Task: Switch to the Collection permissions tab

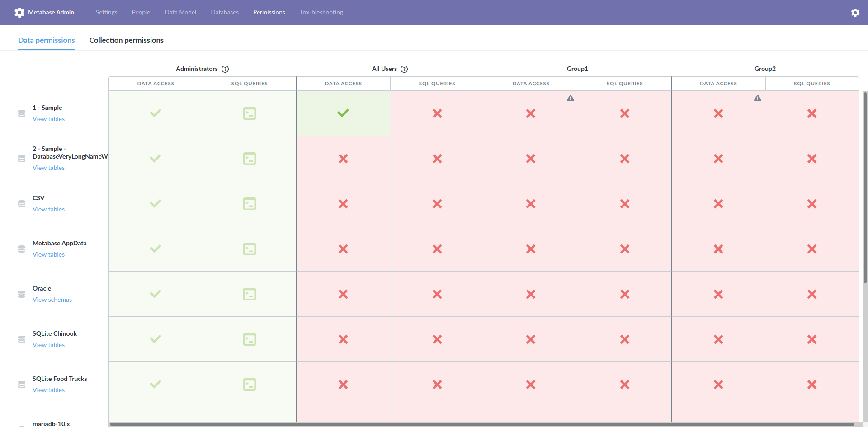Action: tap(126, 40)
